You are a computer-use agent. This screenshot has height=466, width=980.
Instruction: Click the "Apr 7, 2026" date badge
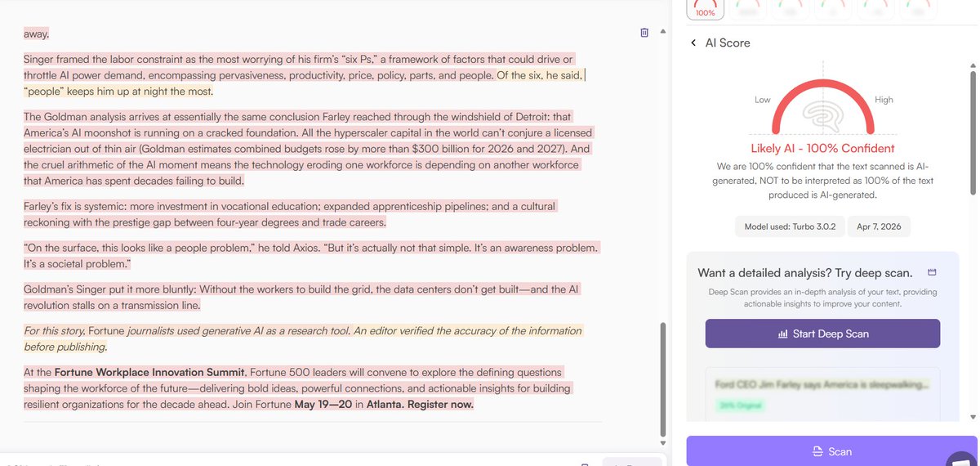click(880, 226)
